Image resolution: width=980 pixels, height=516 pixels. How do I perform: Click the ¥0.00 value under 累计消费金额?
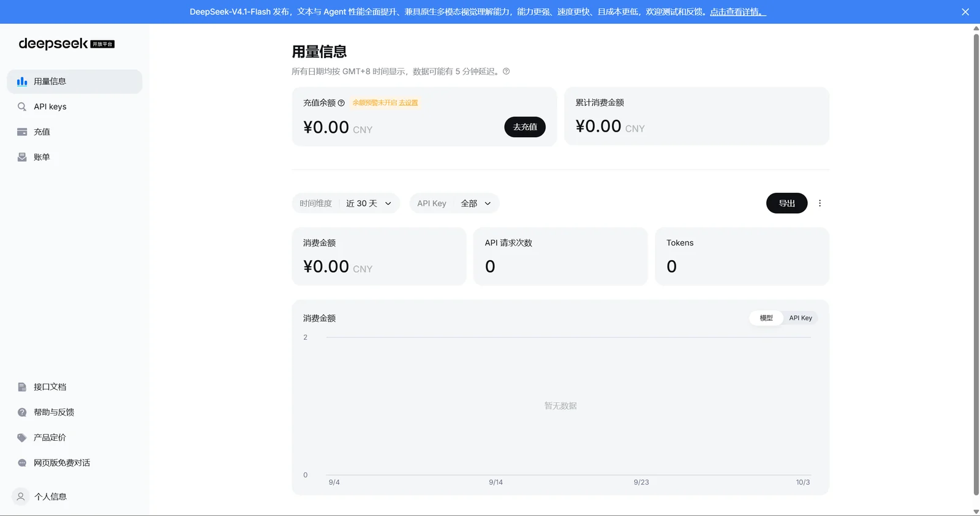[598, 126]
